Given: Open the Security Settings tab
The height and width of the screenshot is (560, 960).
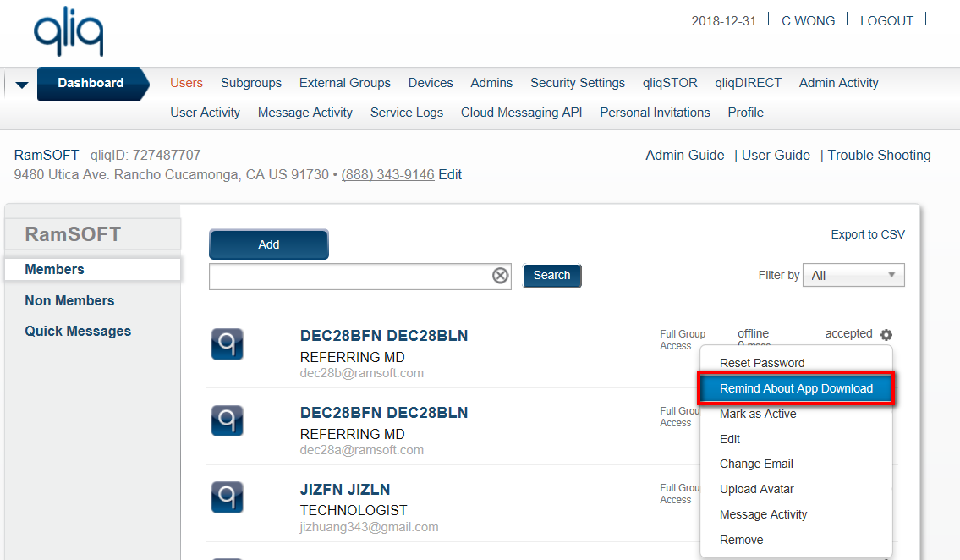Looking at the screenshot, I should pos(577,83).
